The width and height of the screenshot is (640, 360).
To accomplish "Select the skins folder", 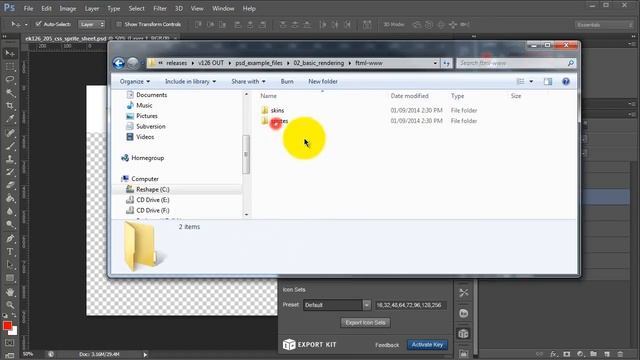I will [277, 110].
